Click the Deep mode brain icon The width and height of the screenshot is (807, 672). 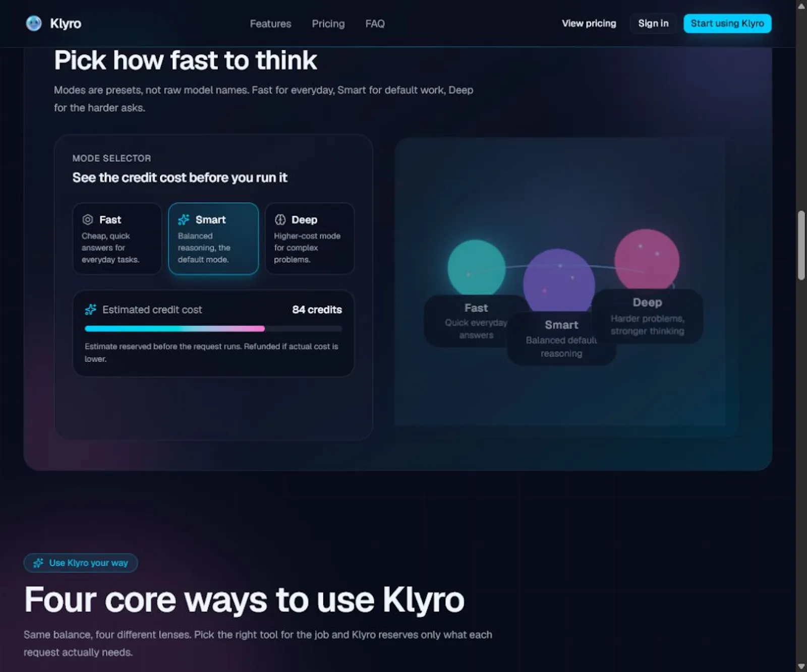pyautogui.click(x=280, y=220)
